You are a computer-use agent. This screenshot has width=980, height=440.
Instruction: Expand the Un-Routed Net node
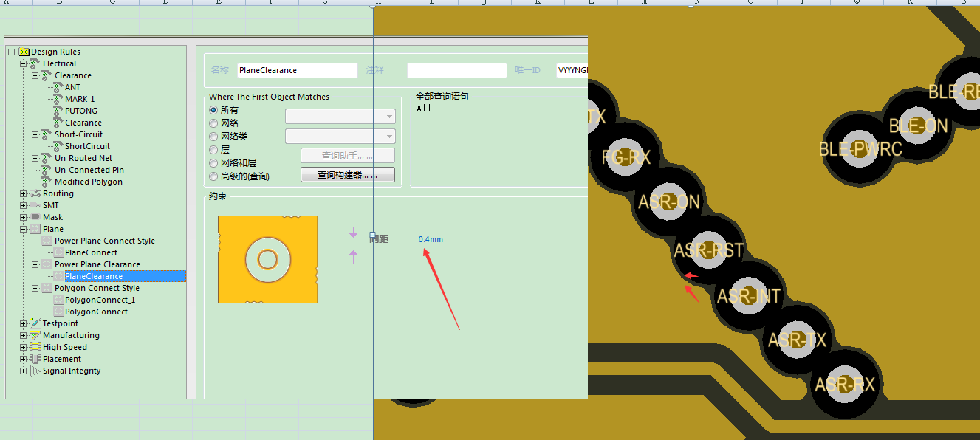pos(35,158)
